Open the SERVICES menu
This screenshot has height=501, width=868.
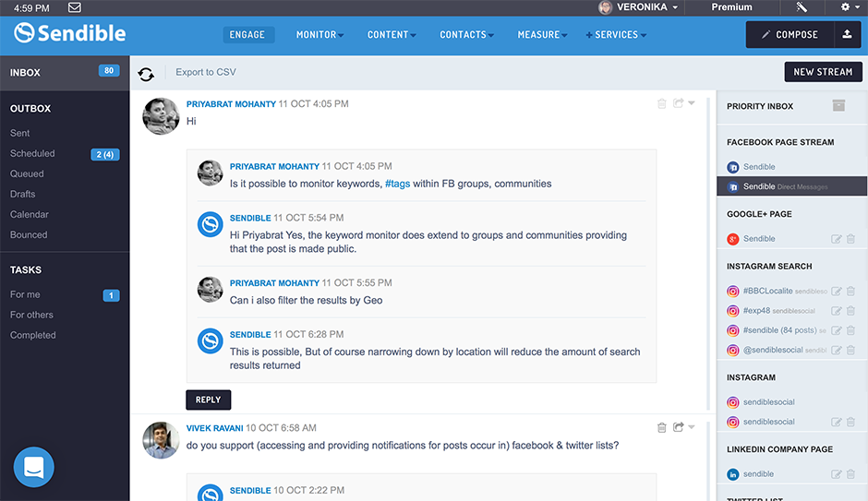[x=616, y=35]
